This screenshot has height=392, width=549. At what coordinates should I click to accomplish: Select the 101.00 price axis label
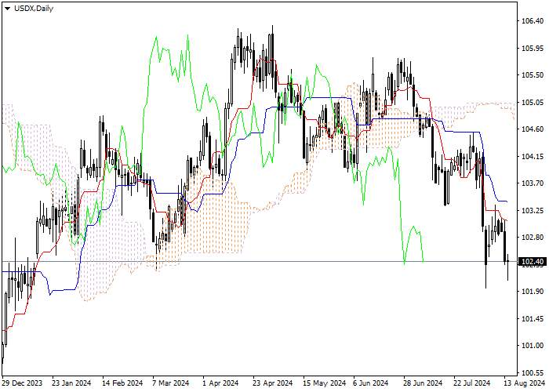(x=532, y=346)
